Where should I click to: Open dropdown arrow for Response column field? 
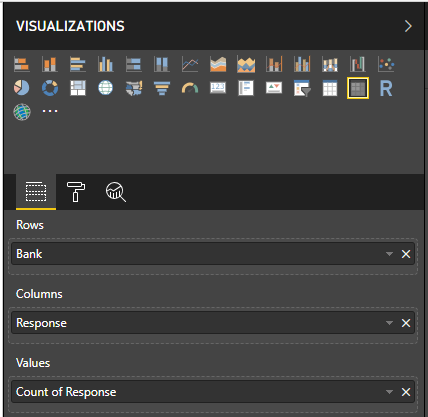(x=389, y=323)
